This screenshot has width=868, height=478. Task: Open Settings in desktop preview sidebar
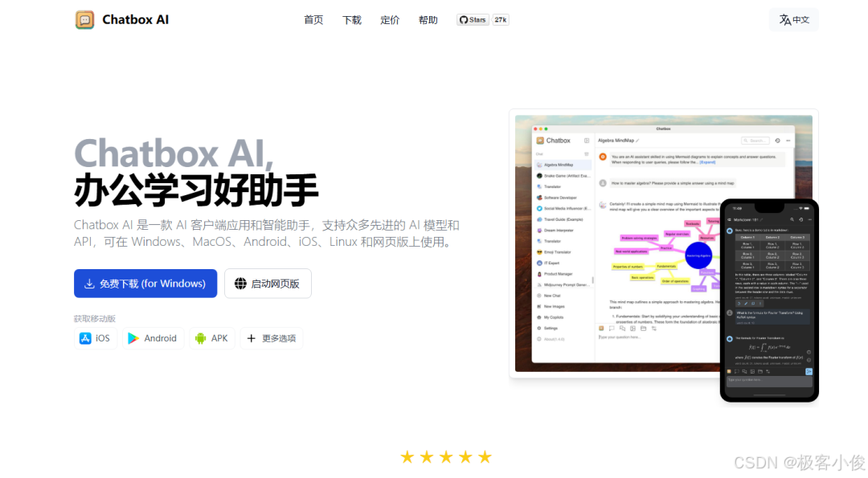[563, 328]
